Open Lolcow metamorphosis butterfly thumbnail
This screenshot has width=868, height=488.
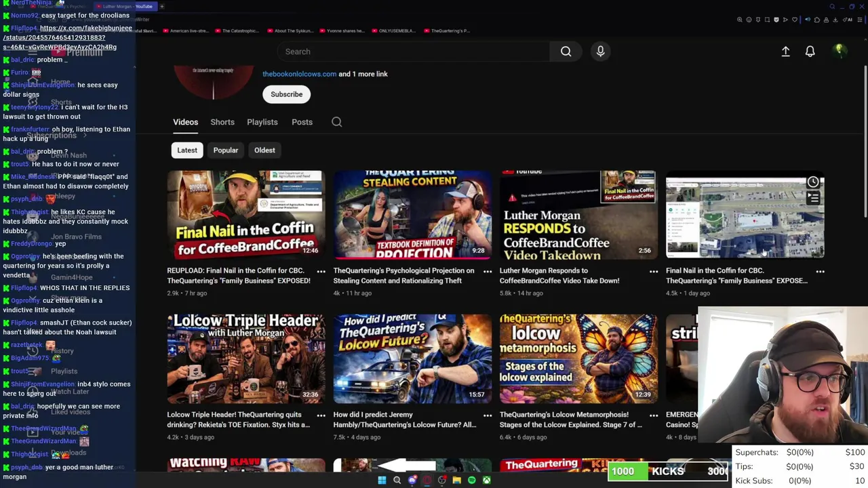(x=578, y=359)
